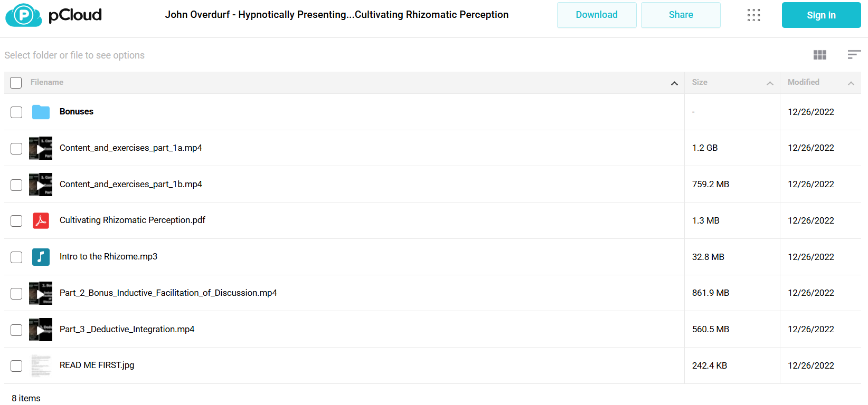This screenshot has width=868, height=405.
Task: Click the 8 items count text
Action: (26, 399)
